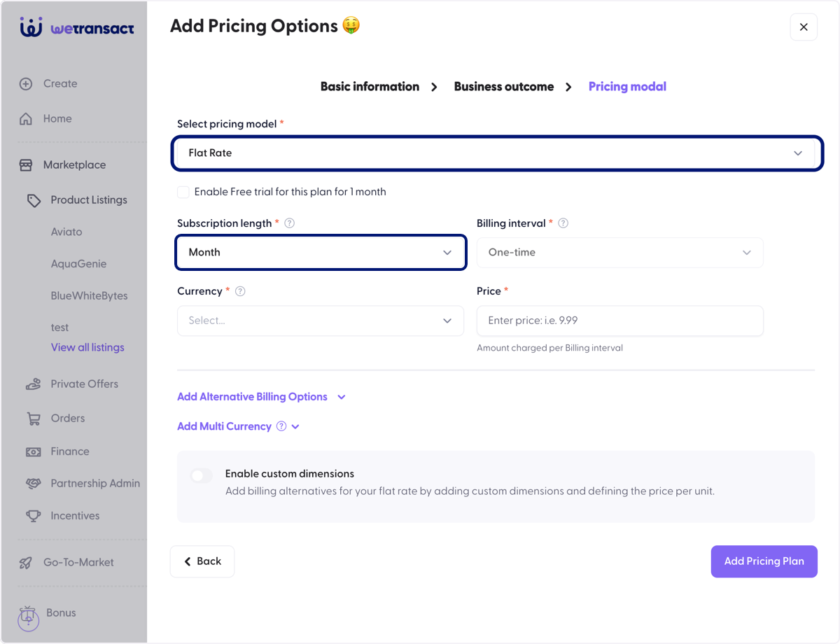Open the Select pricing model dropdown
The width and height of the screenshot is (840, 644).
click(x=497, y=153)
